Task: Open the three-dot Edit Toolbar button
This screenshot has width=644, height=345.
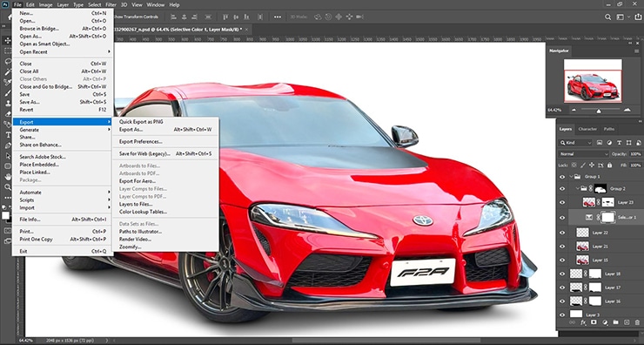Action: tap(7, 198)
